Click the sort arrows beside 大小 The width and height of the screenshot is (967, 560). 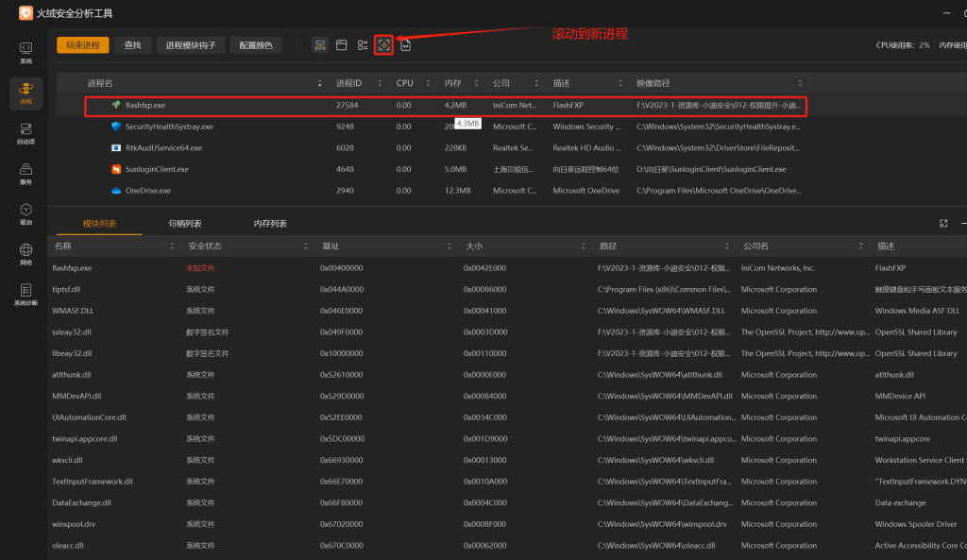pyautogui.click(x=583, y=246)
